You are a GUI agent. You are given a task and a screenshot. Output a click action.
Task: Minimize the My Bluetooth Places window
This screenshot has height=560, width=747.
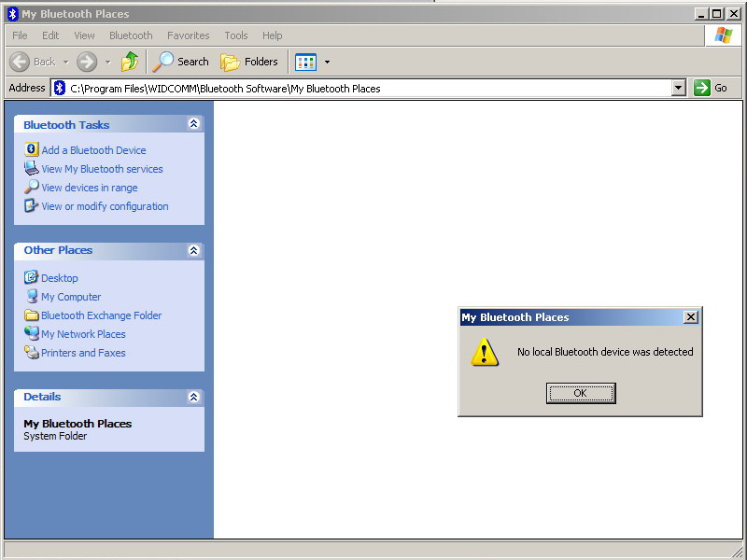pyautogui.click(x=700, y=14)
